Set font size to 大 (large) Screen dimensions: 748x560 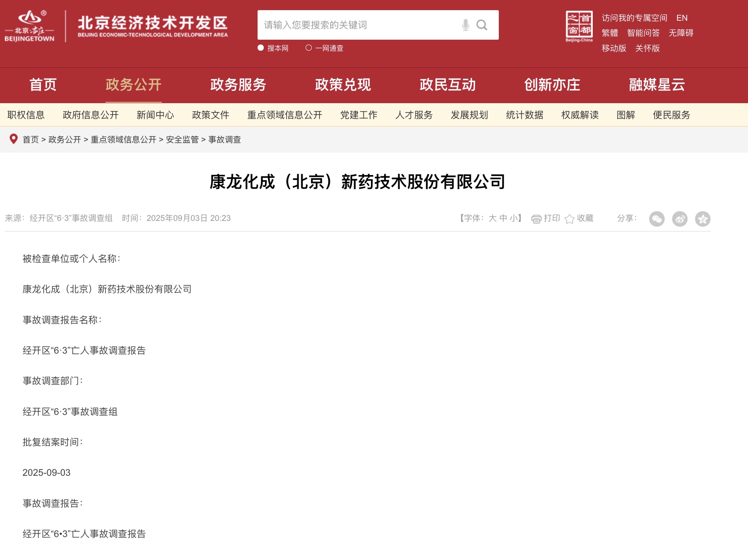pyautogui.click(x=493, y=218)
